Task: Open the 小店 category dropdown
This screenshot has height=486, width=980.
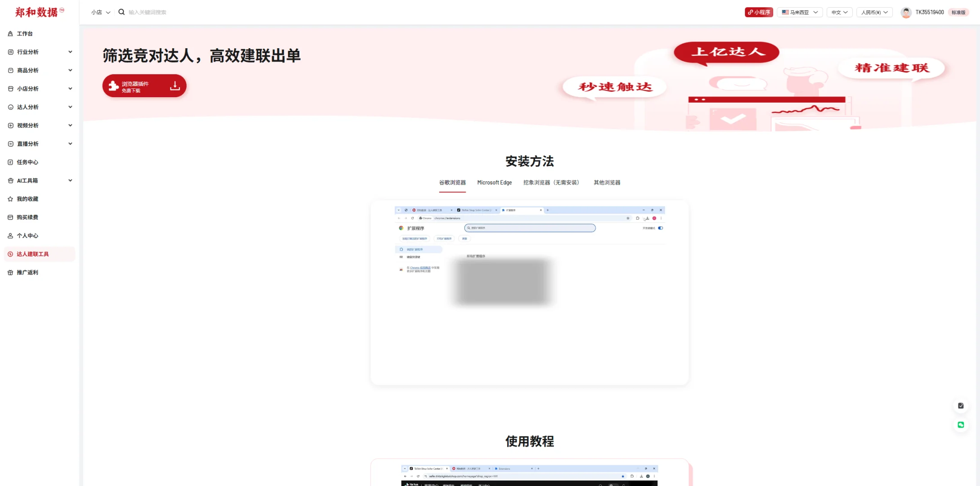Action: tap(100, 12)
